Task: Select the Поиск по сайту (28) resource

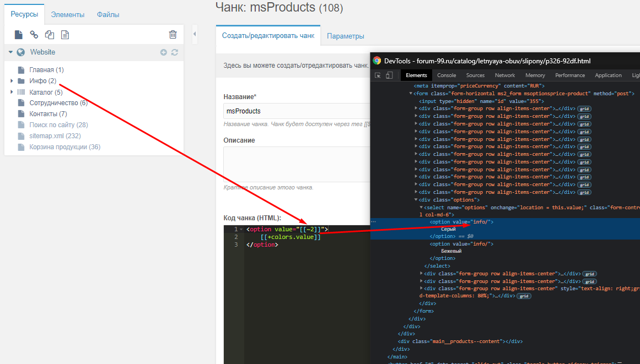Action: 59,125
